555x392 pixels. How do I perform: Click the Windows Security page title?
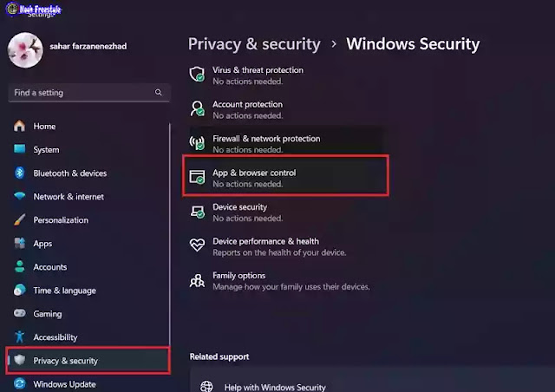(x=413, y=44)
